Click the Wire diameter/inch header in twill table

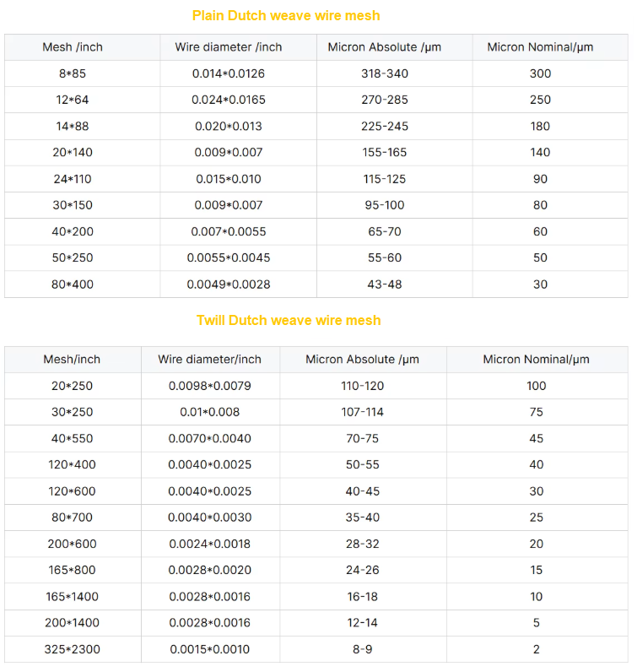point(209,359)
